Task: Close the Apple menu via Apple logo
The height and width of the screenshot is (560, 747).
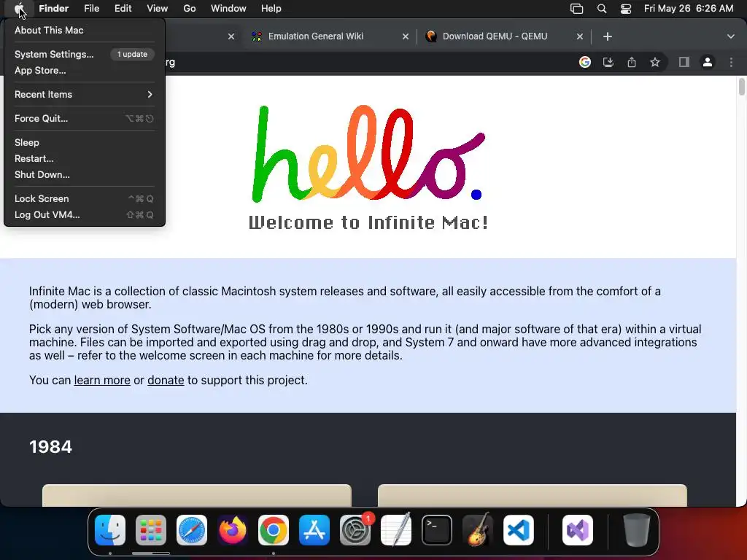Action: pyautogui.click(x=19, y=9)
